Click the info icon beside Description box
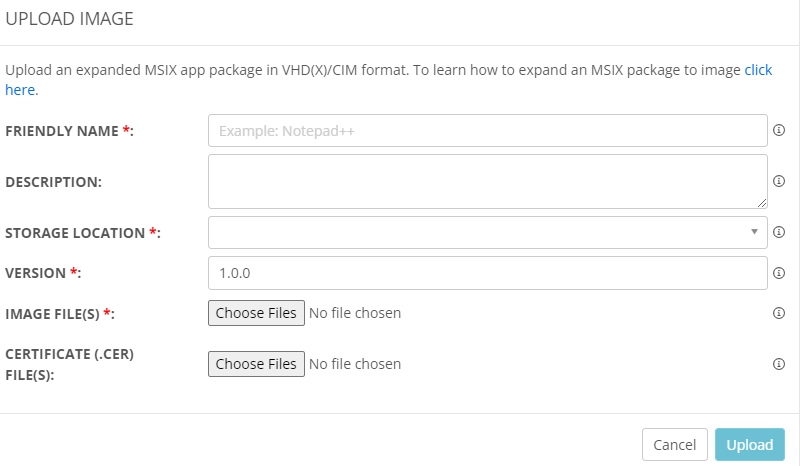Viewport: 800px width, 466px height. tap(779, 181)
